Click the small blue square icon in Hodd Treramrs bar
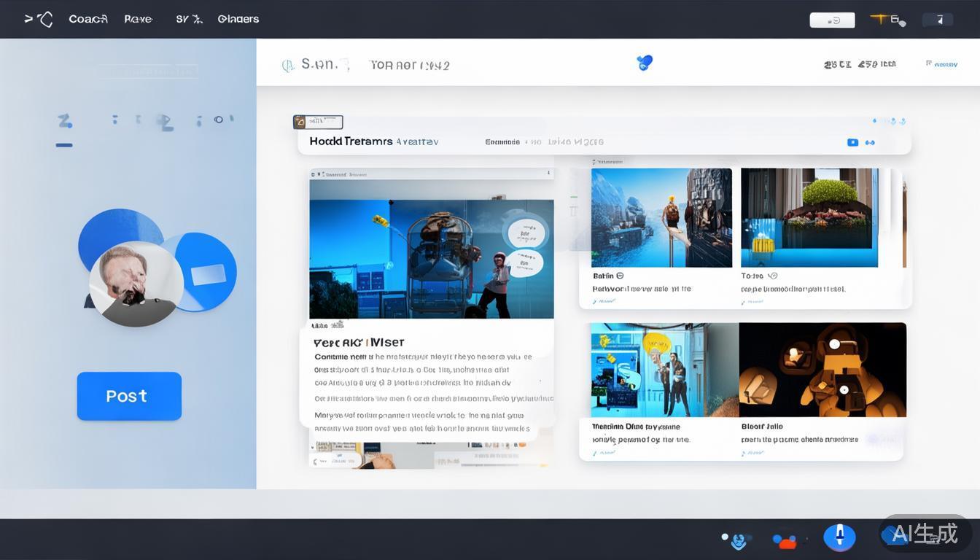Image resolution: width=980 pixels, height=560 pixels. coord(852,142)
